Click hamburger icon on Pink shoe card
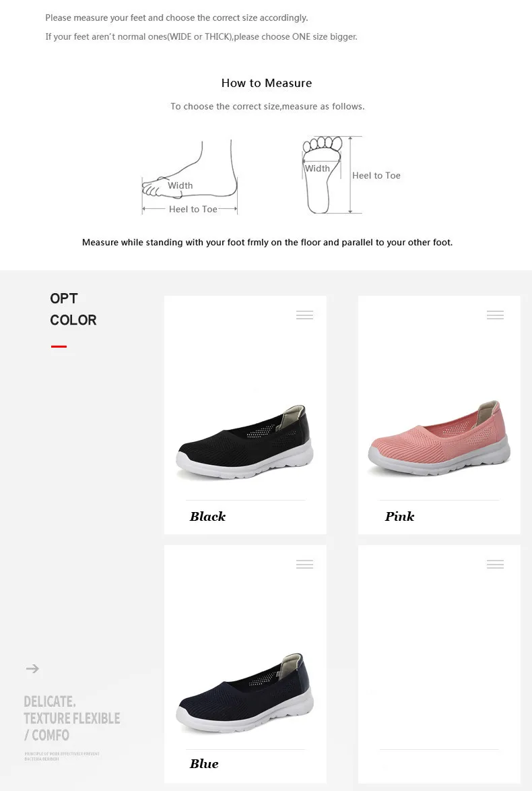 point(495,315)
